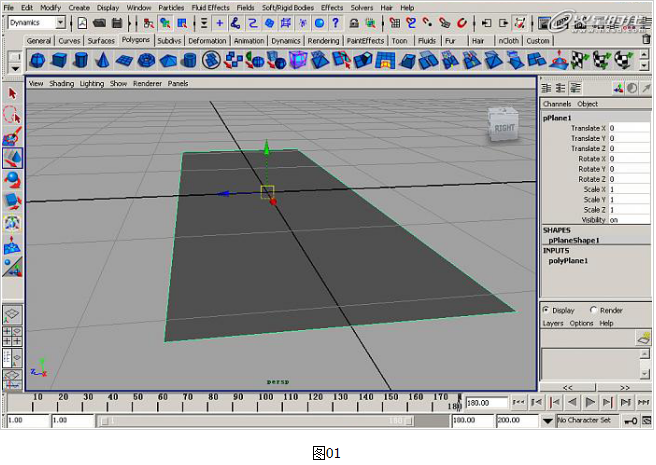656x465 pixels.
Task: Open the viewport Shading menu
Action: (x=62, y=83)
